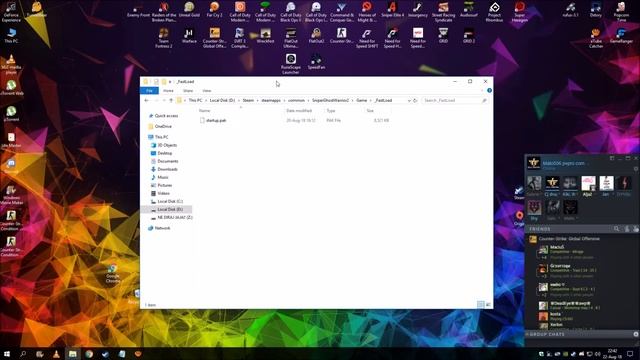Open the Wreckfest desktop shortcut
The image size is (640, 360).
pyautogui.click(x=265, y=36)
